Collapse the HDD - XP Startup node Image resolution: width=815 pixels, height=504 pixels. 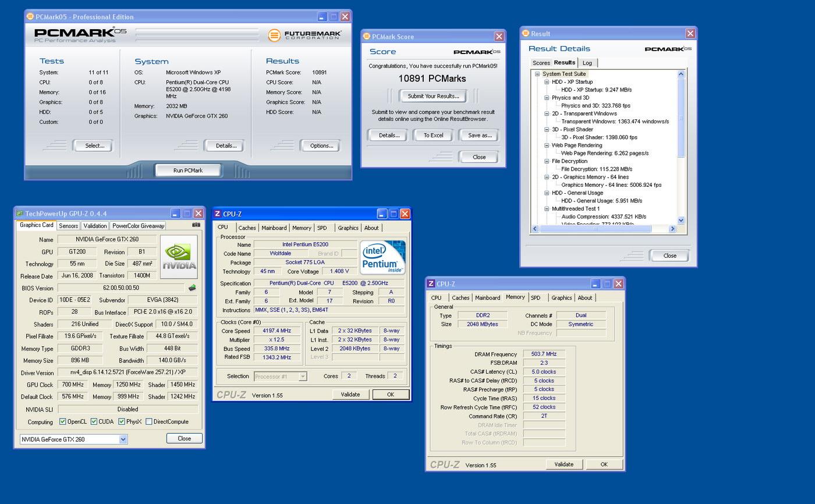tap(547, 82)
